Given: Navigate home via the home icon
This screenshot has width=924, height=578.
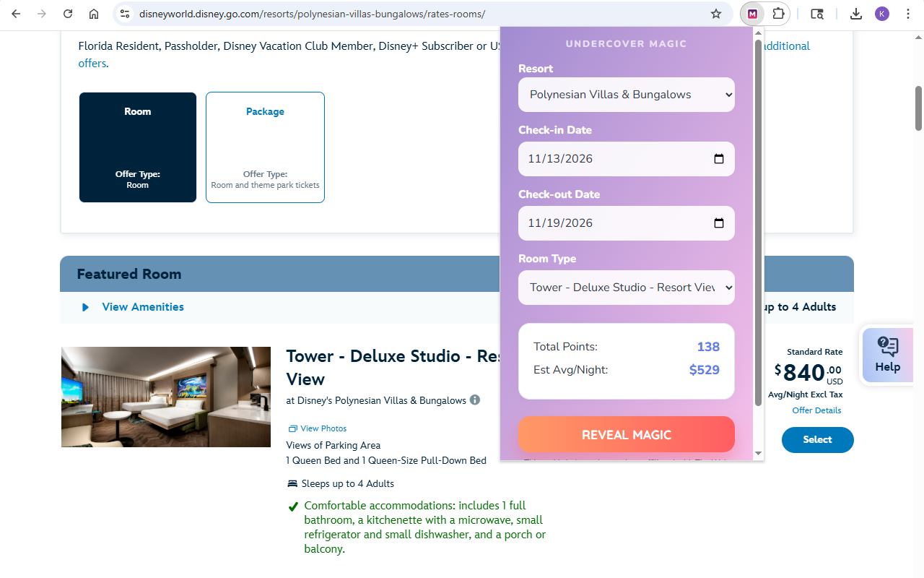Looking at the screenshot, I should (x=94, y=13).
